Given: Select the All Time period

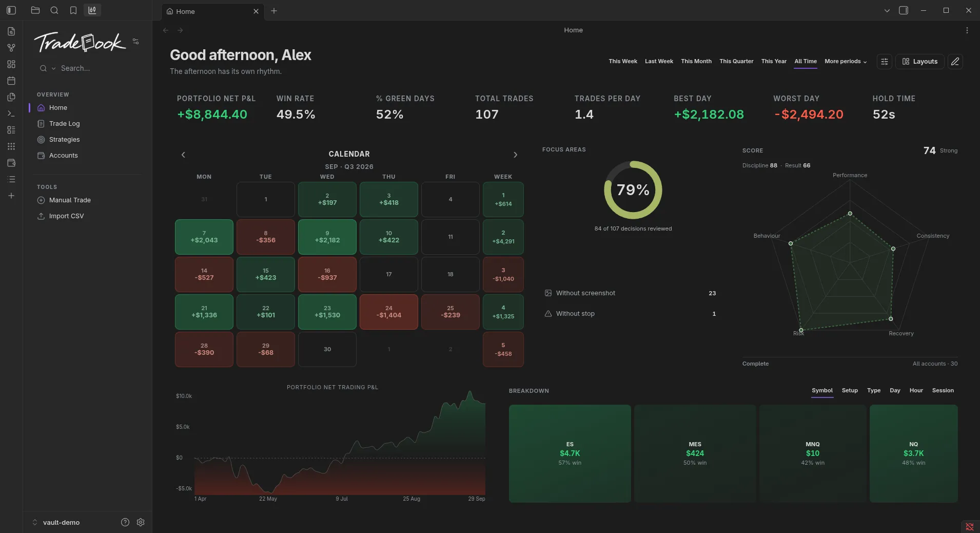Looking at the screenshot, I should pyautogui.click(x=806, y=61).
